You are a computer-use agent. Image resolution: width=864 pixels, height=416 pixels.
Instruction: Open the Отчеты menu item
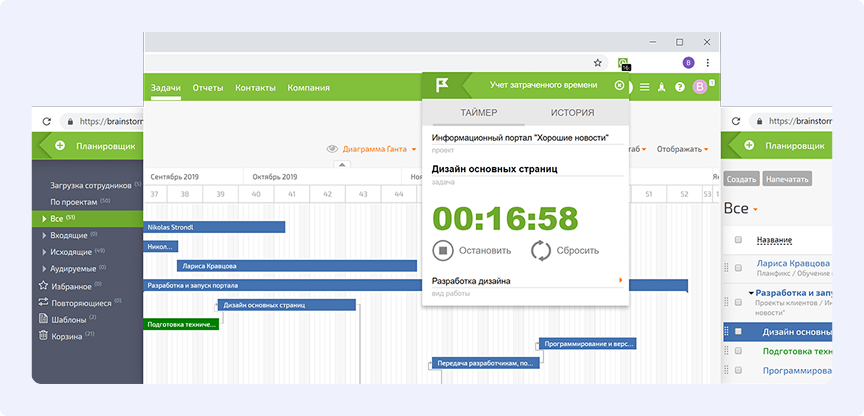coord(208,88)
